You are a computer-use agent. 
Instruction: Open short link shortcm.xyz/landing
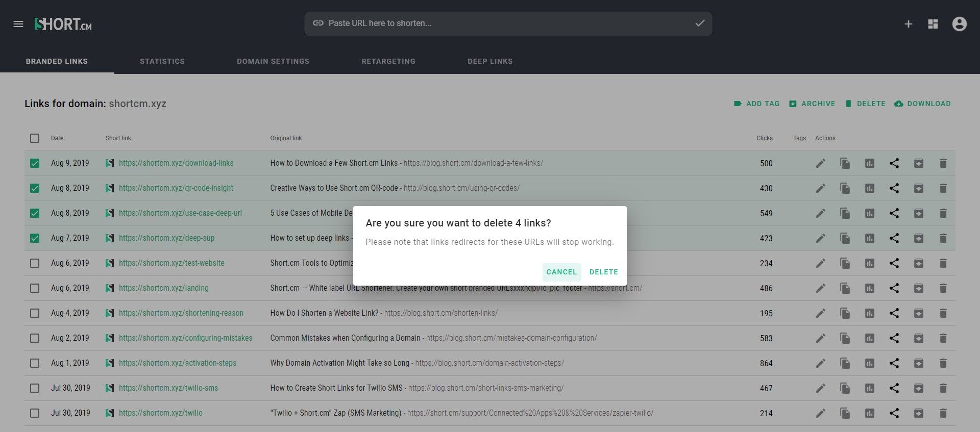[x=163, y=288]
